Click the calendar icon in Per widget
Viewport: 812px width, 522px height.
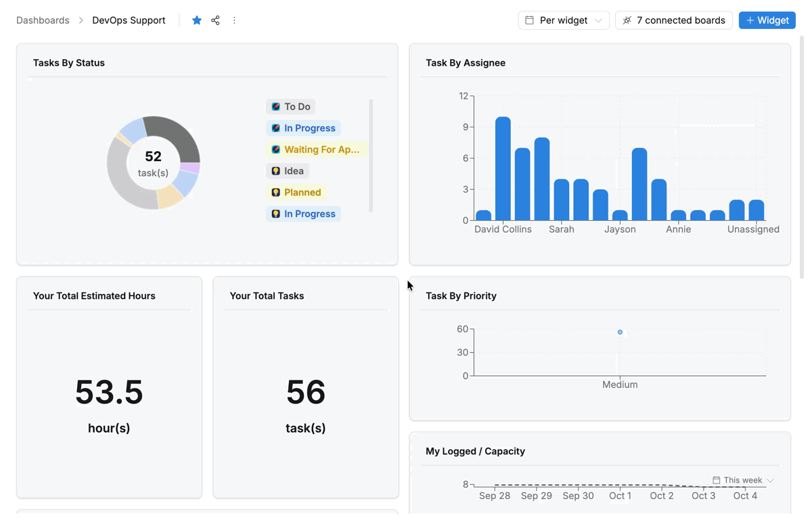click(x=530, y=20)
